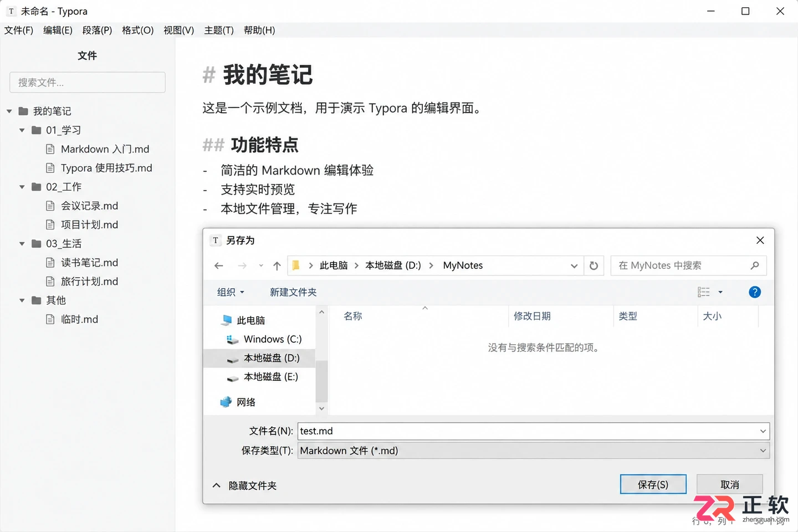The width and height of the screenshot is (798, 532).
Task: Click the 取消 button
Action: pos(730,484)
